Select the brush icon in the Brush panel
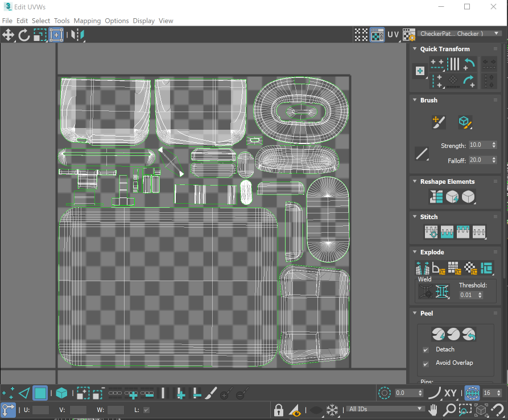This screenshot has height=420, width=508. 439,122
